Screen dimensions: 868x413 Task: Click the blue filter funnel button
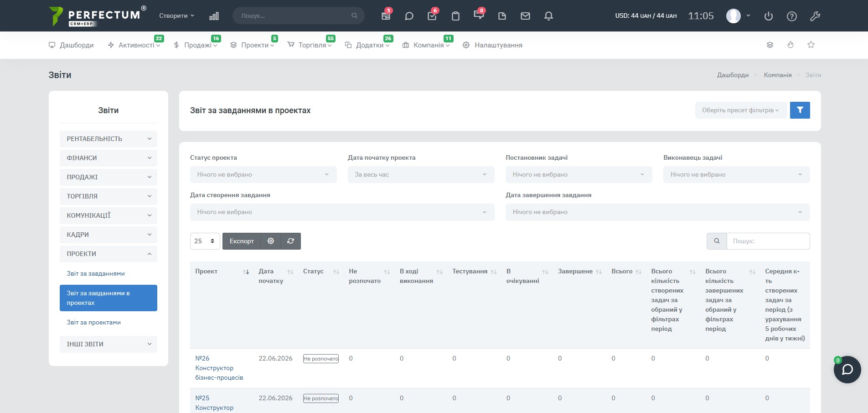[800, 110]
